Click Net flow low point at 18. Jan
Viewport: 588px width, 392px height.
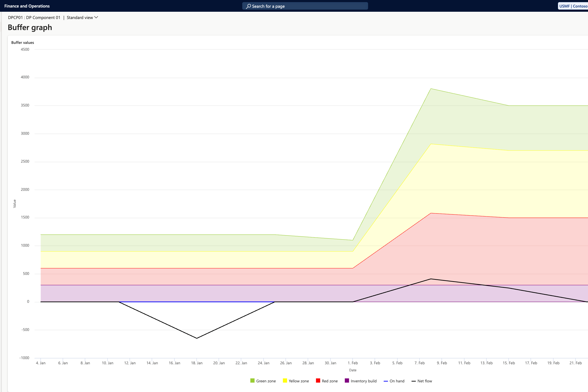pyautogui.click(x=197, y=338)
